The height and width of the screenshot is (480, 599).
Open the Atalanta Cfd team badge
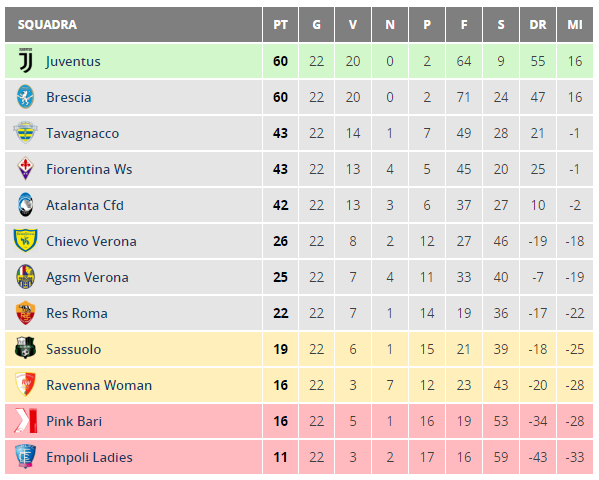click(25, 204)
